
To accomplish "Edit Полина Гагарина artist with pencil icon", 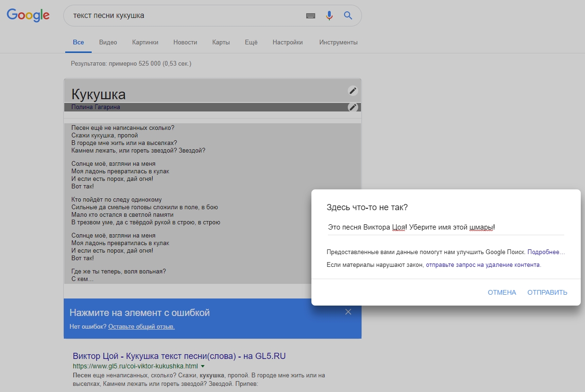I will [353, 107].
